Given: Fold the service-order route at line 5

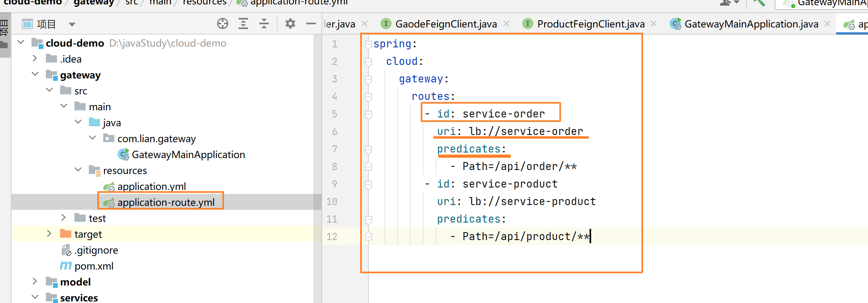Looking at the screenshot, I should click(x=368, y=114).
